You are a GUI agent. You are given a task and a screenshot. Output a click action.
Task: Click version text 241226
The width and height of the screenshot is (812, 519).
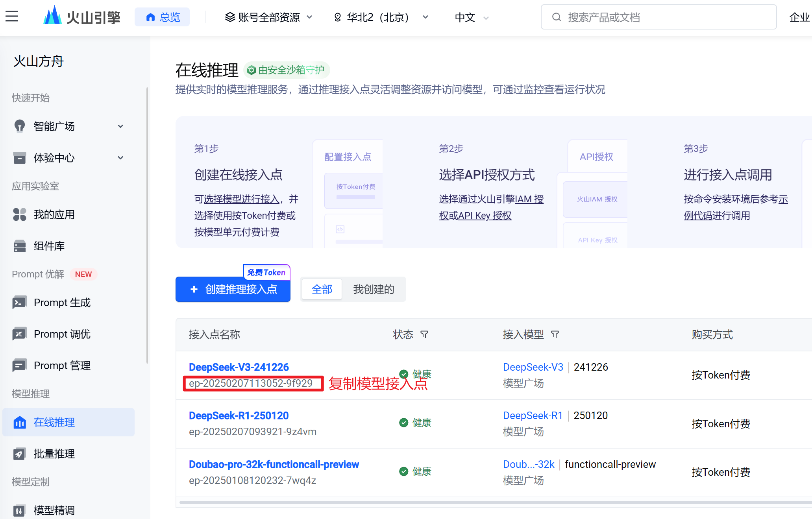point(591,367)
